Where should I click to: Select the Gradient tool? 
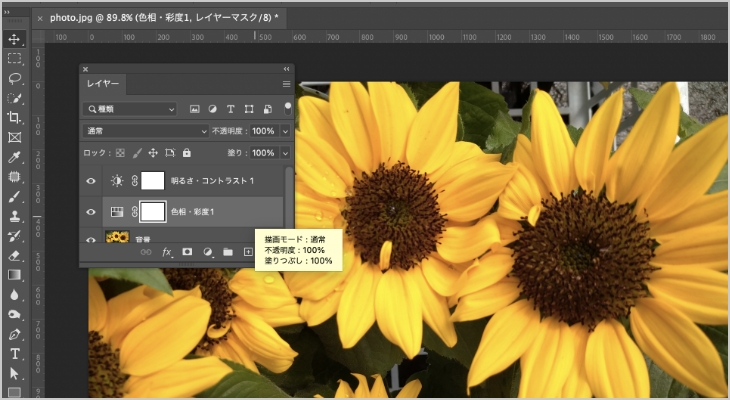[x=14, y=275]
